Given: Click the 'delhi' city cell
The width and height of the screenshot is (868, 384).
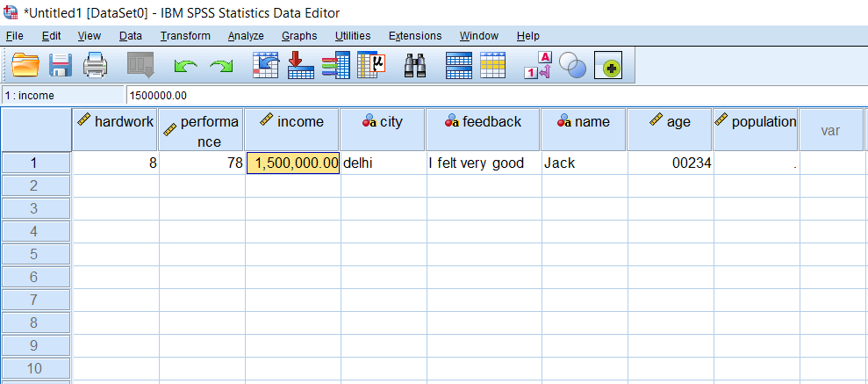Looking at the screenshot, I should click(x=383, y=163).
